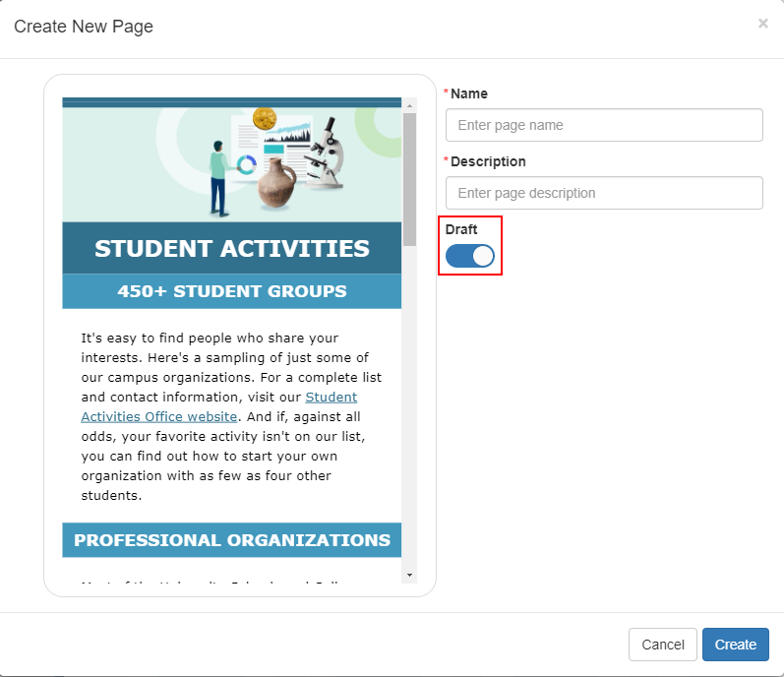Click the microscope illustration in the banner
Image resolution: width=784 pixels, height=677 pixels.
point(326,153)
